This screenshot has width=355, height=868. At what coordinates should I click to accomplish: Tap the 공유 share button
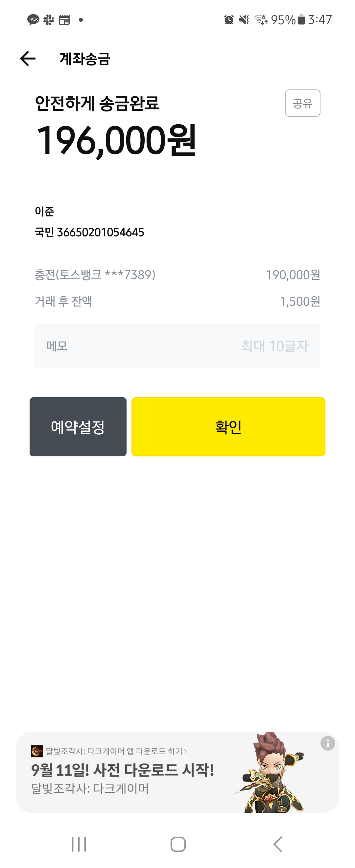(x=302, y=103)
